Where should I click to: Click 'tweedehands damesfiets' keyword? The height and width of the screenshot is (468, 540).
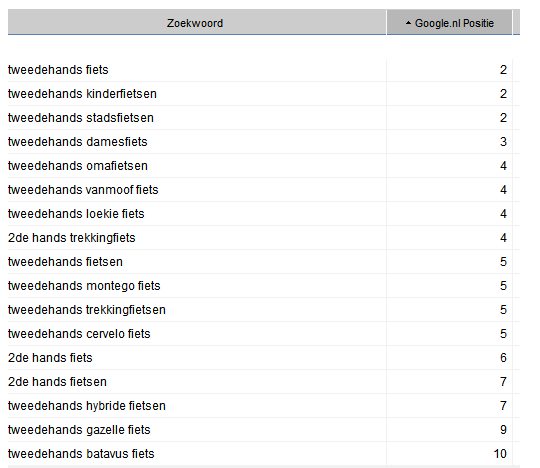(77, 142)
